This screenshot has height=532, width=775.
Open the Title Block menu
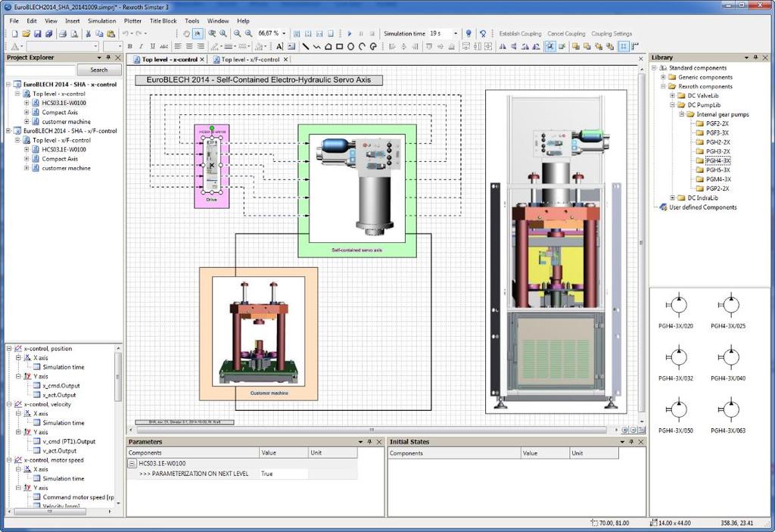163,20
